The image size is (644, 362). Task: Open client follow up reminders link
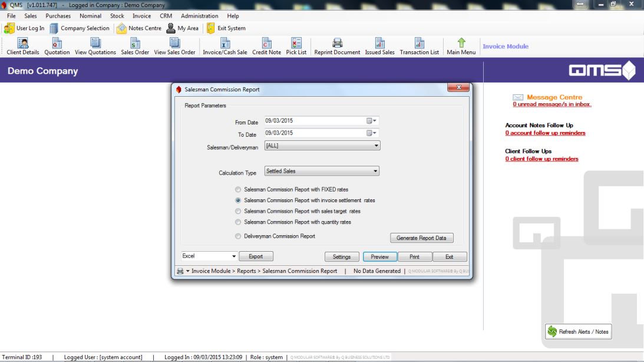tap(541, 159)
